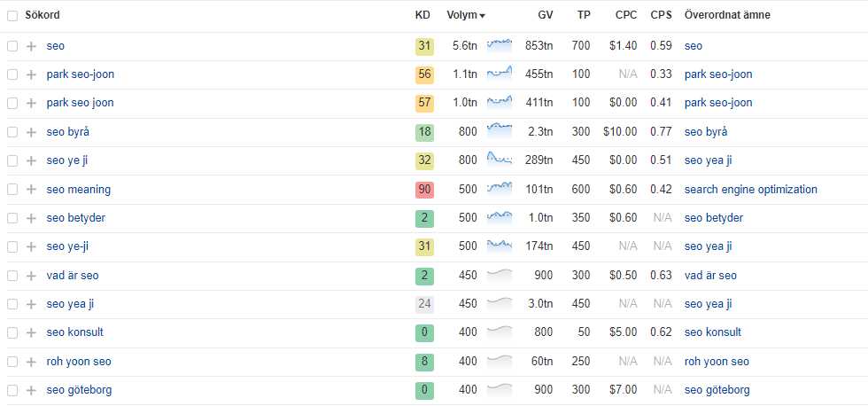The image size is (868, 406).
Task: Toggle the select-all checkbox in header
Action: click(x=12, y=15)
